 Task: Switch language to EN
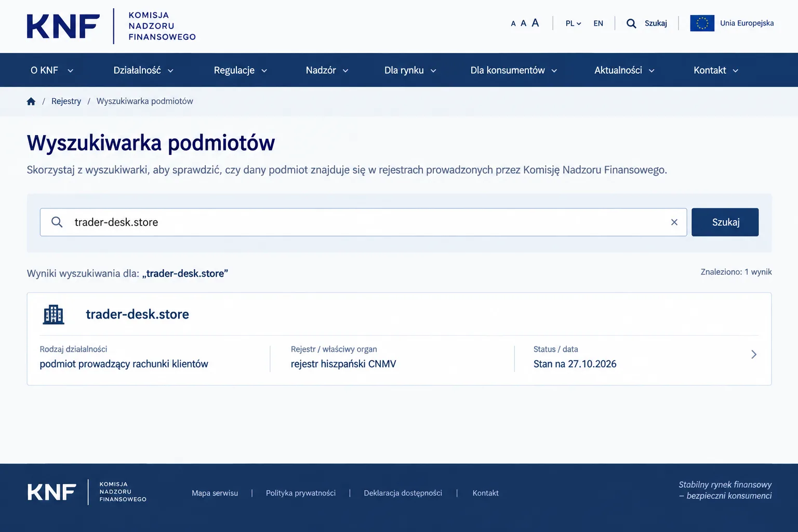[598, 23]
